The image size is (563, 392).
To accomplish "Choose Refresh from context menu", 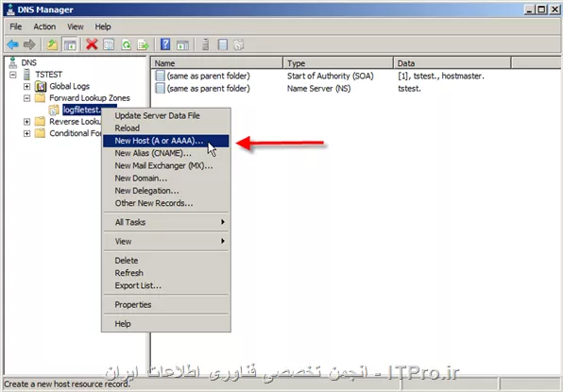I will [x=166, y=273].
